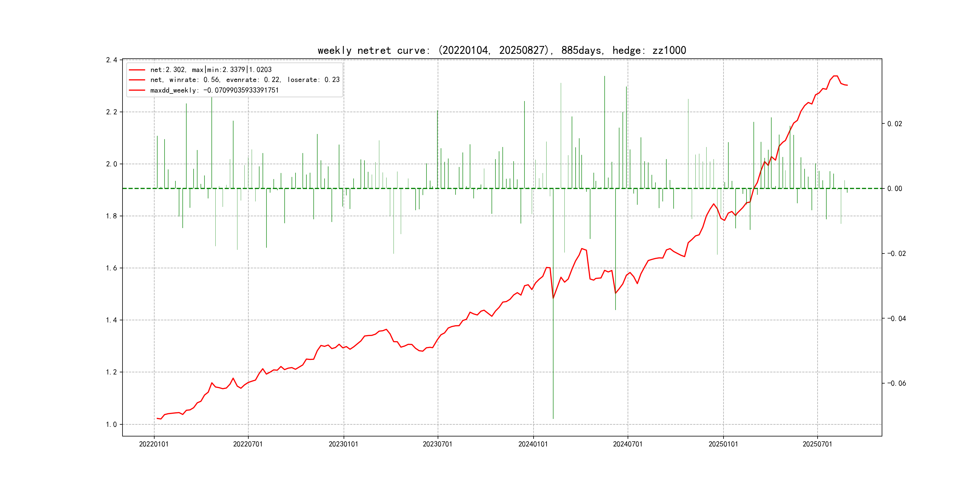Click the winrate 0.56 legend entry
This screenshot has height=490, width=980.
pos(245,80)
